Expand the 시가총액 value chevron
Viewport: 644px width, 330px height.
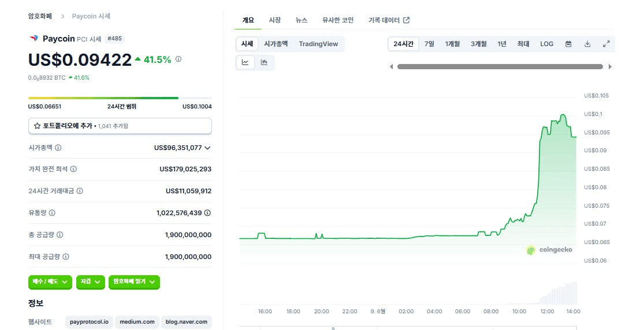pos(208,148)
